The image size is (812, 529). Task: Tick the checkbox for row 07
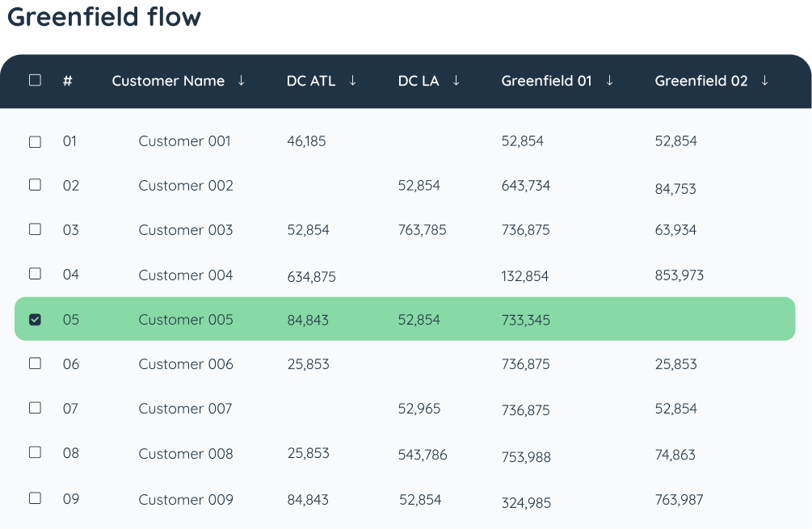coord(35,407)
